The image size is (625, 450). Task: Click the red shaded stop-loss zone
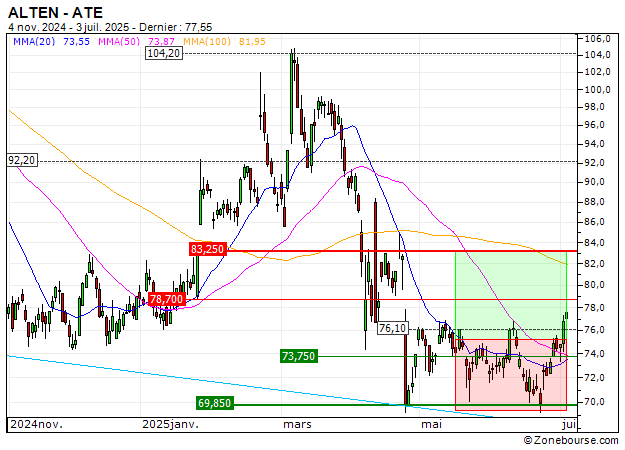(511, 375)
